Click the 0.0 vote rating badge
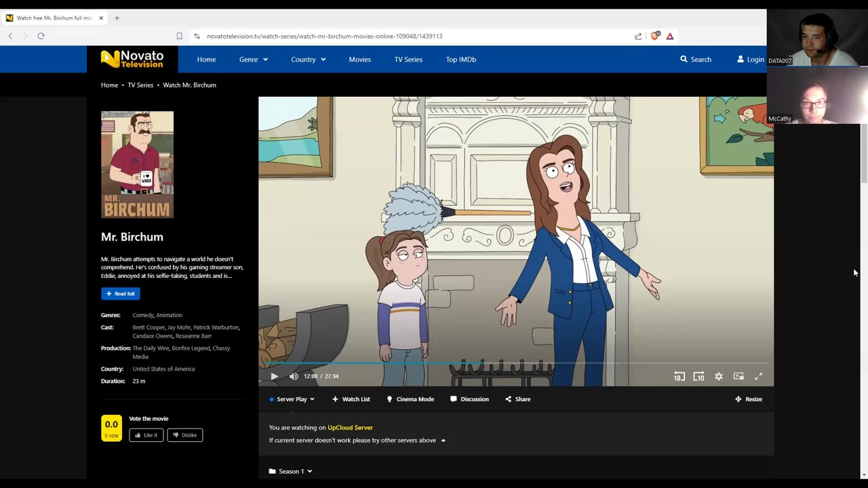Viewport: 868px width, 488px height. 111,428
